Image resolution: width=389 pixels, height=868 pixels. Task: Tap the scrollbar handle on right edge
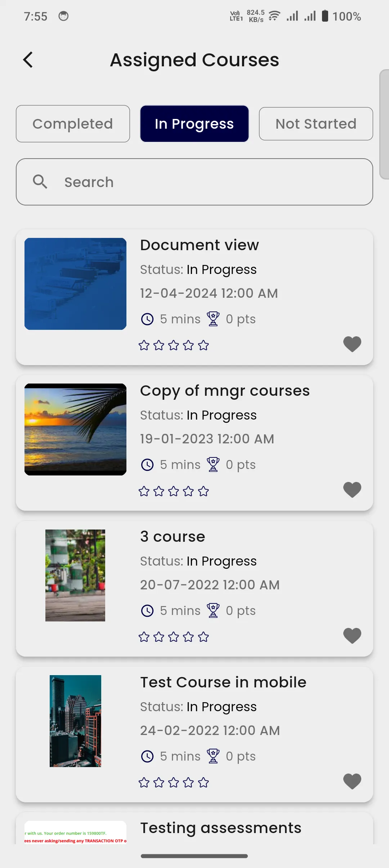click(384, 124)
